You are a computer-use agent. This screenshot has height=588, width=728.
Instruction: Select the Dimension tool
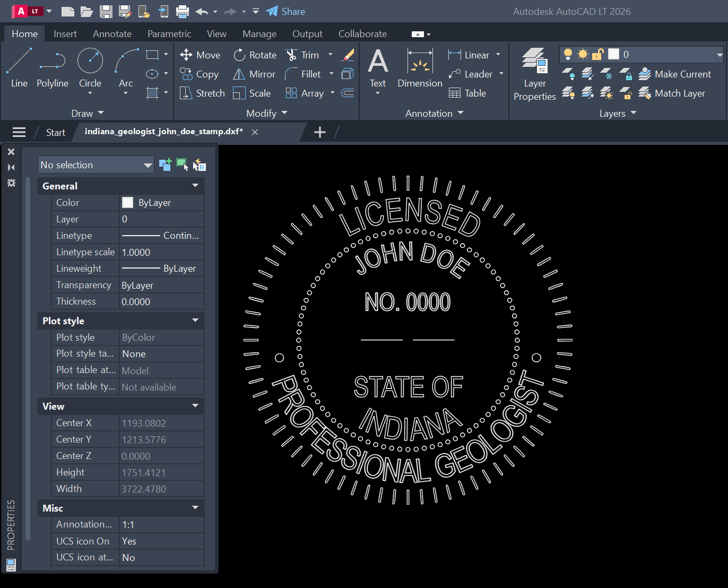click(420, 67)
